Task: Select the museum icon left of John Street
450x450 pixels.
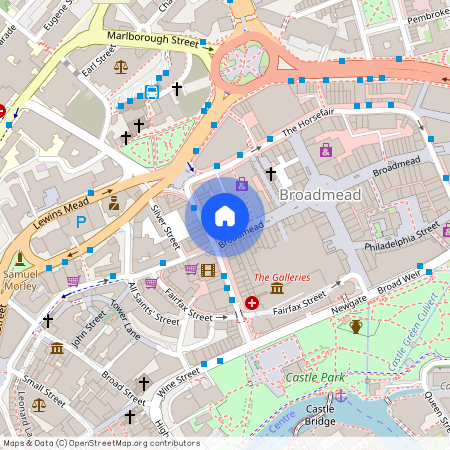Action: (x=57, y=348)
